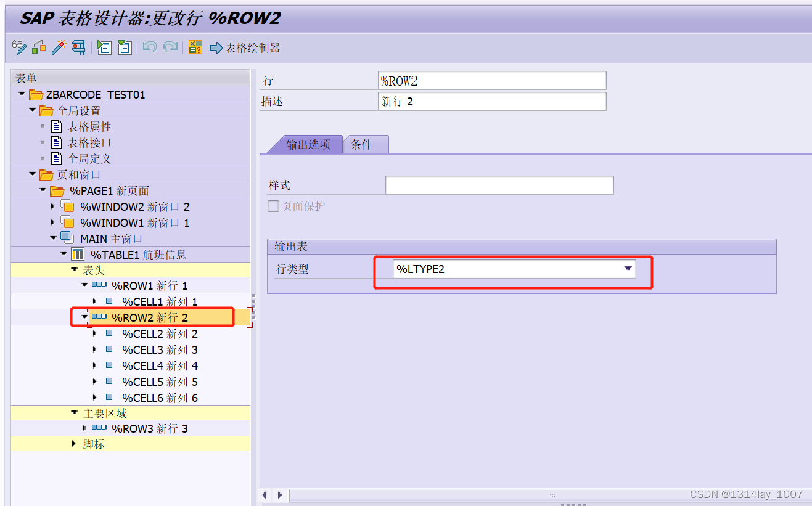Collapse subtree with the minus toolbar icon
The width and height of the screenshot is (812, 506).
tap(125, 47)
